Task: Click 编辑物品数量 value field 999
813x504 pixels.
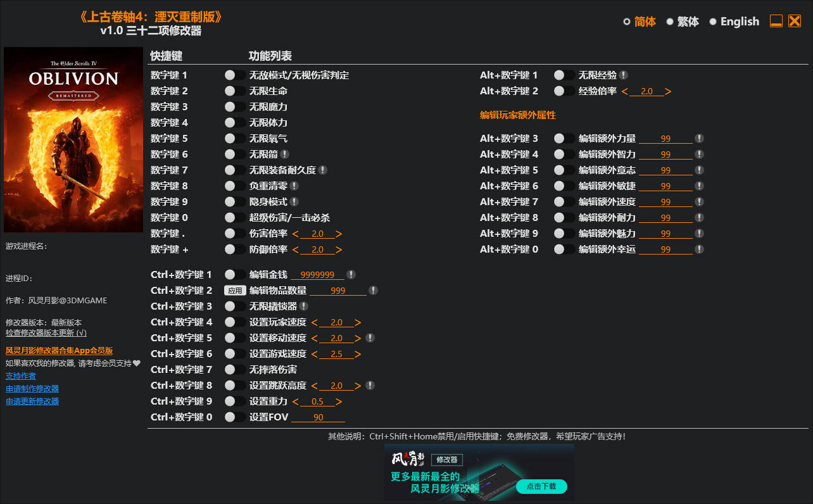Action: tap(338, 290)
